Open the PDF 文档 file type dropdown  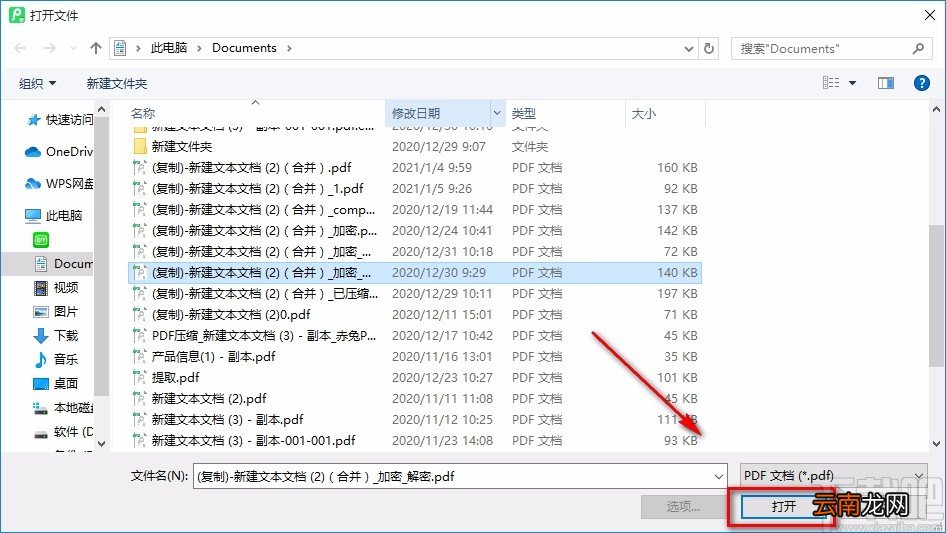coord(833,476)
